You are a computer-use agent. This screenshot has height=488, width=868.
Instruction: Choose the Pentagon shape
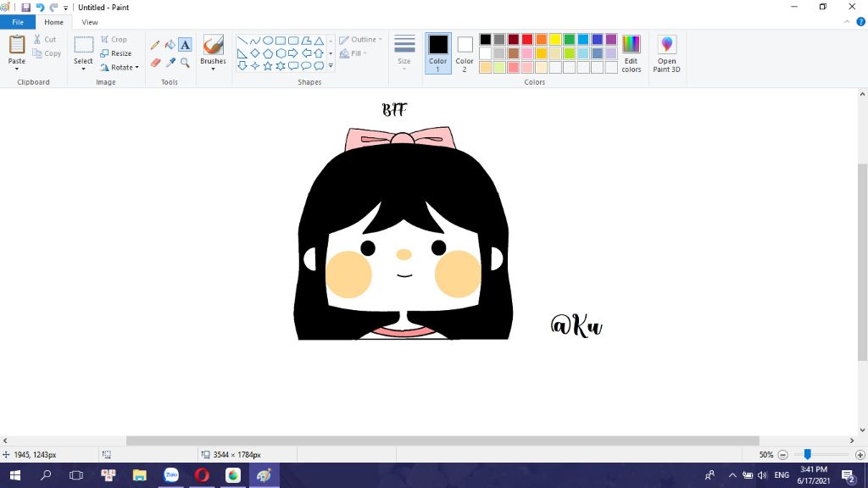(x=267, y=53)
